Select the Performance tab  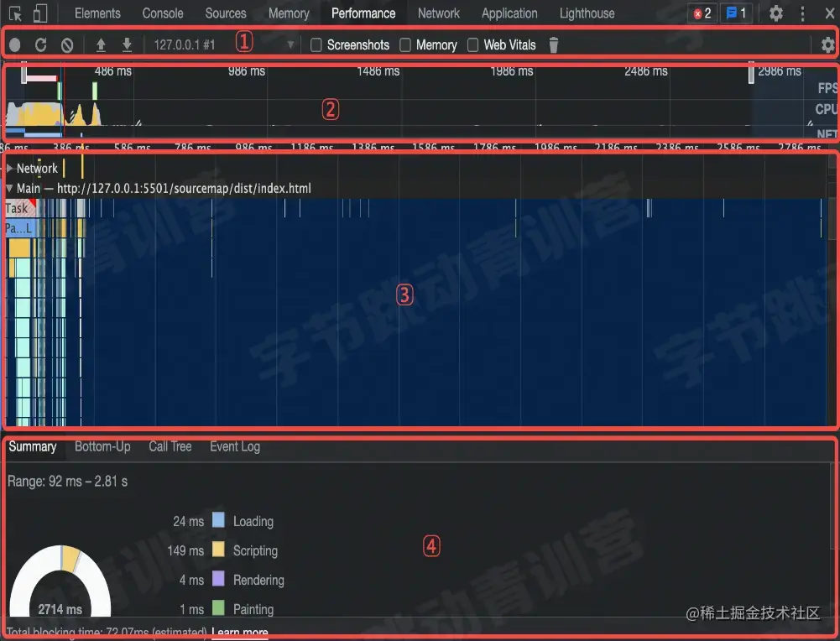coord(363,13)
